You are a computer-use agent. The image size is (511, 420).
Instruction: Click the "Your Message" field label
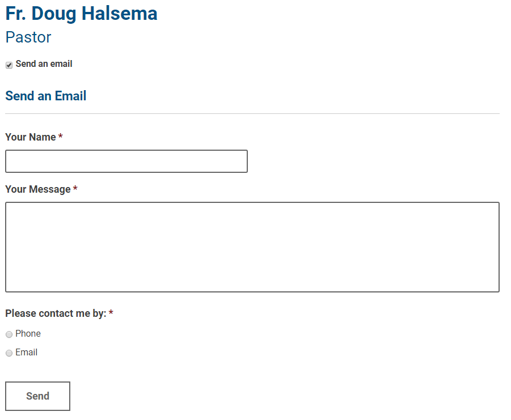38,189
